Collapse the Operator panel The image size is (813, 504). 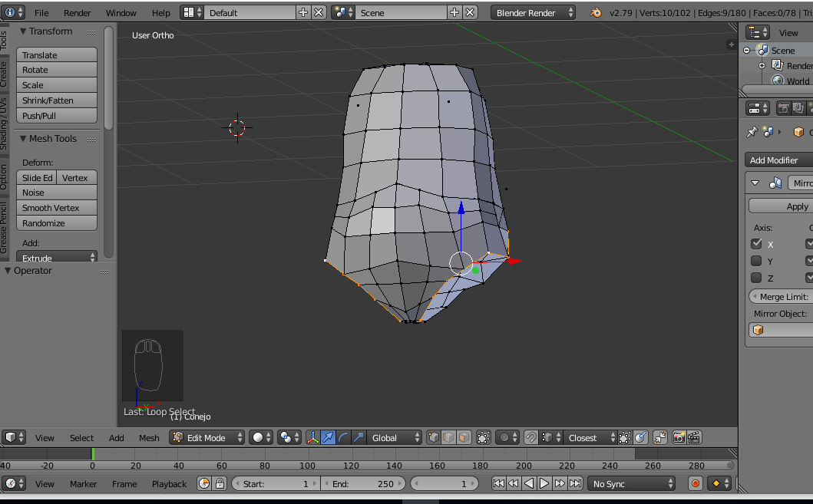point(8,270)
